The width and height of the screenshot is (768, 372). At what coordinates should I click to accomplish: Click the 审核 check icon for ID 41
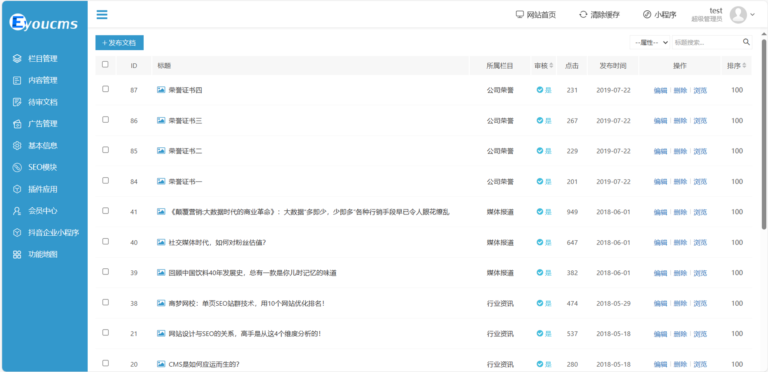point(540,211)
